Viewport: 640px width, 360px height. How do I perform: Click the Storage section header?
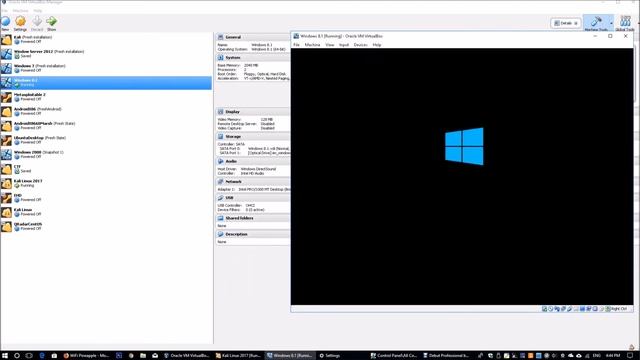pyautogui.click(x=253, y=137)
